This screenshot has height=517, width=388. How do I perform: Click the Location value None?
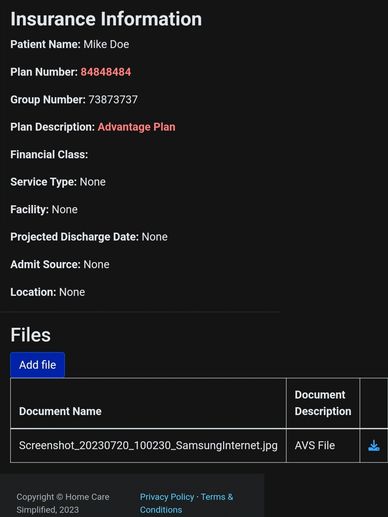click(72, 292)
